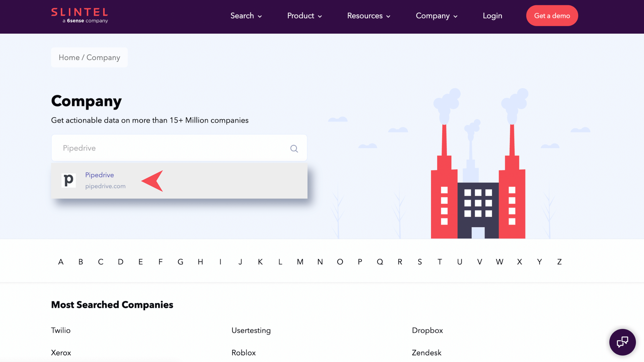The height and width of the screenshot is (362, 644).
Task: Open the Dropbox company page
Action: [x=427, y=331]
